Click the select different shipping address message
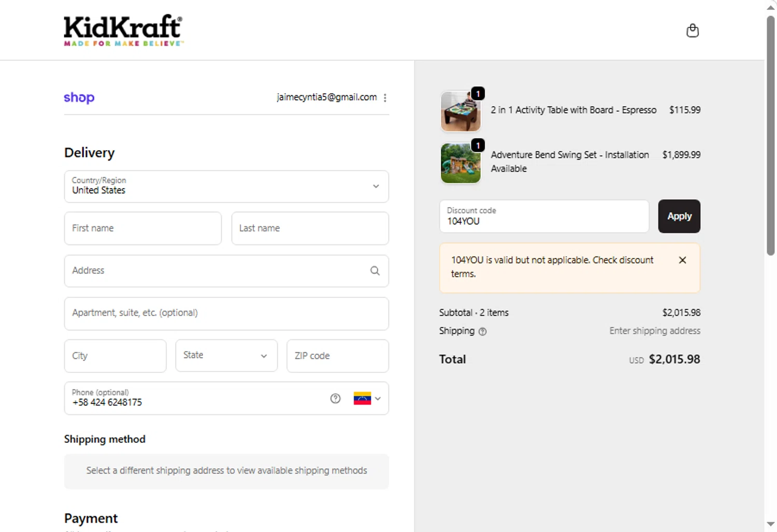 point(226,470)
